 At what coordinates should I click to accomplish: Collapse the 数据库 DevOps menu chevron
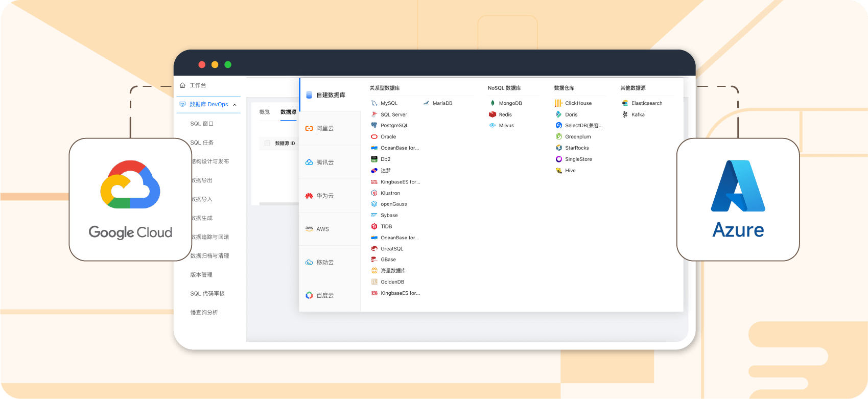[234, 105]
